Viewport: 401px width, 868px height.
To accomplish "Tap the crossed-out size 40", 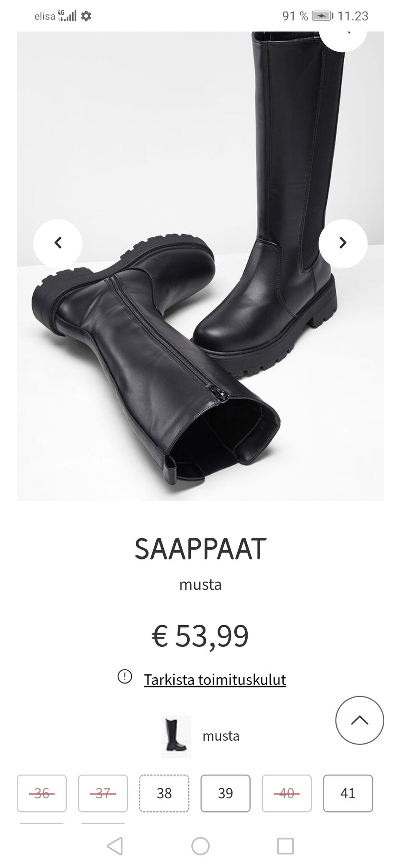I will pos(287,793).
